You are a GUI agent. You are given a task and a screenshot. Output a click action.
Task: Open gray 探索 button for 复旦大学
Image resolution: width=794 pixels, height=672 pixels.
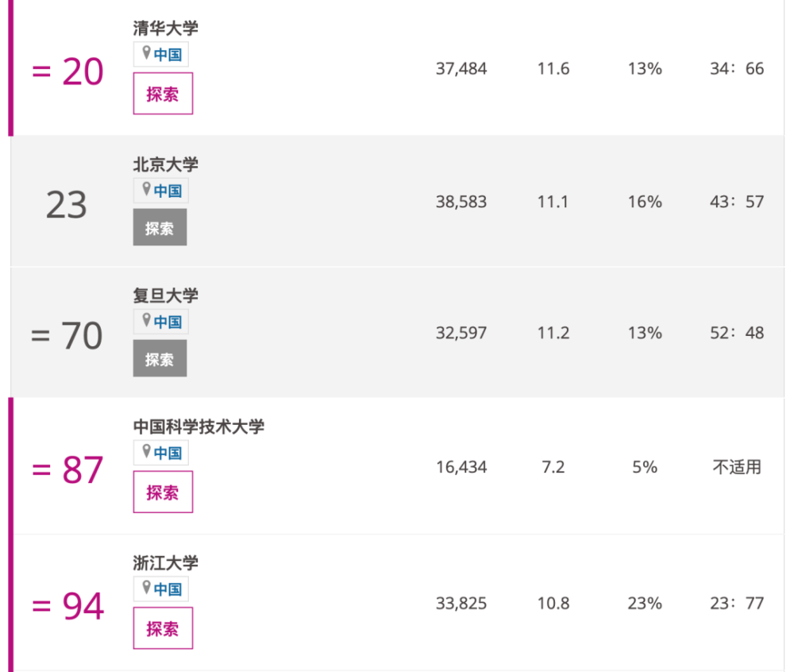(160, 358)
